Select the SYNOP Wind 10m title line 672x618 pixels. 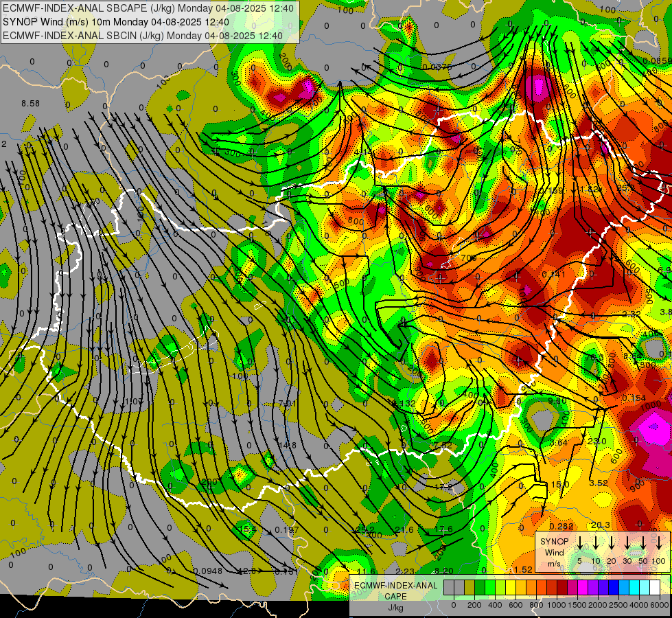[116, 22]
